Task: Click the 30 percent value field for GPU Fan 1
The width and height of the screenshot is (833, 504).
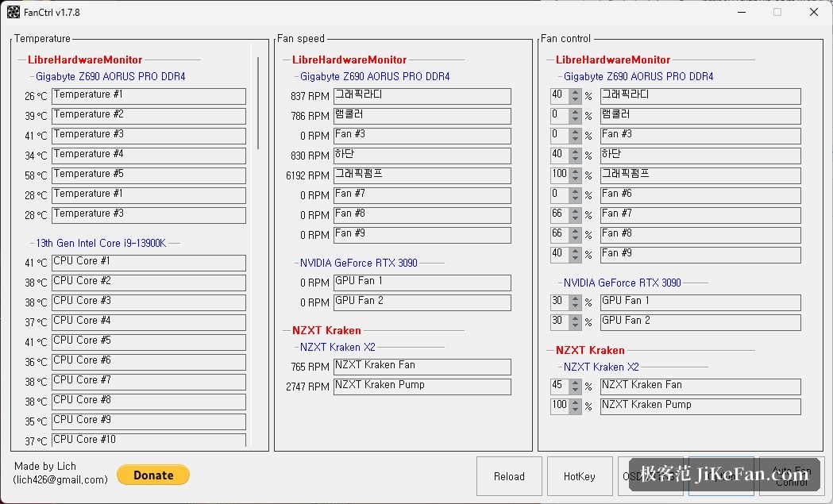Action: [560, 302]
